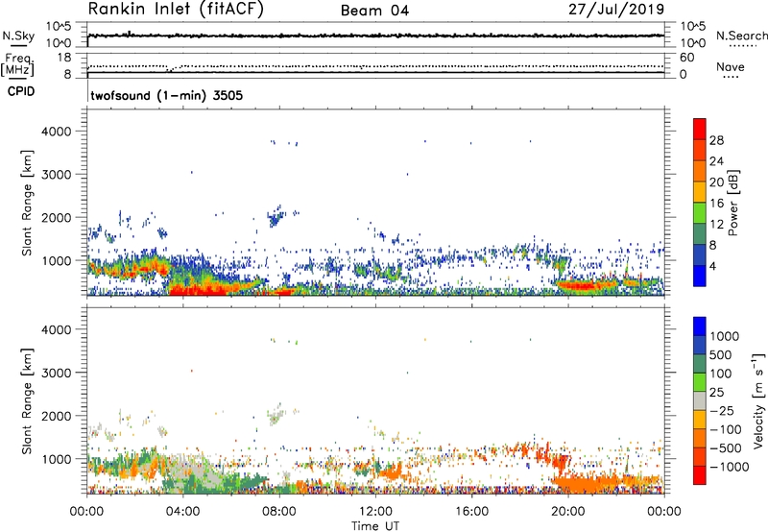The height and width of the screenshot is (532, 768).
Task: Click the "Nave" legend label
Action: coord(730,67)
